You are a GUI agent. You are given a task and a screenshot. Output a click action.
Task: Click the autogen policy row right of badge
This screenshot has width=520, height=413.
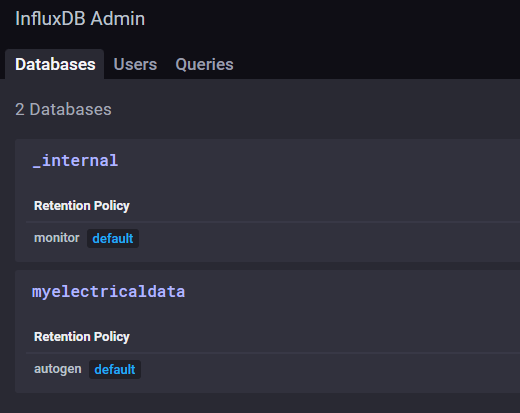coord(327,369)
